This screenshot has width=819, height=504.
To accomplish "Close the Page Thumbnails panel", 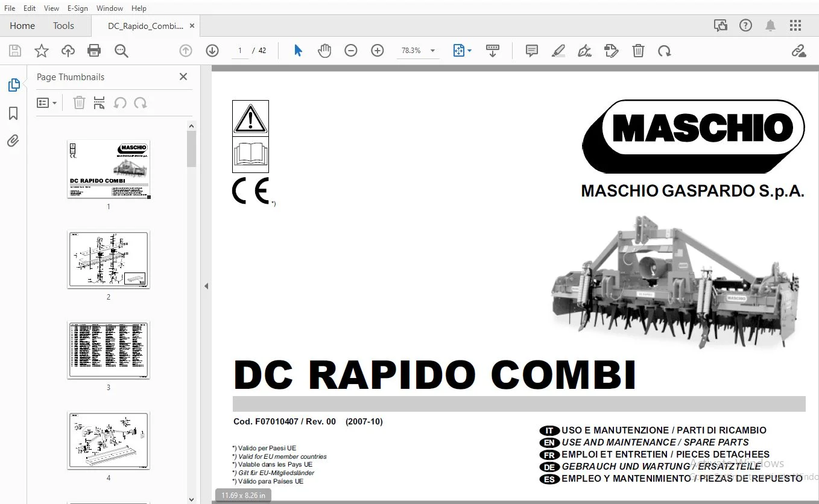I will [x=183, y=77].
